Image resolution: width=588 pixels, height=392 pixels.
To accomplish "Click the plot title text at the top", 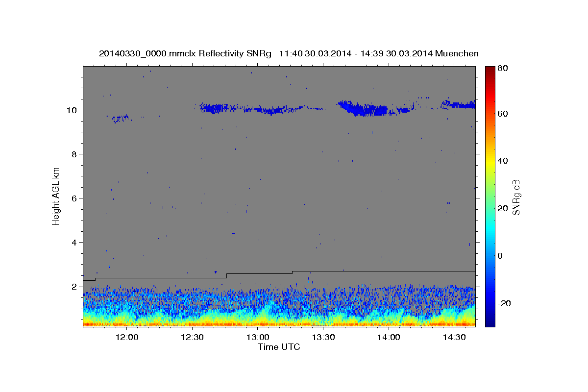I will tap(289, 53).
